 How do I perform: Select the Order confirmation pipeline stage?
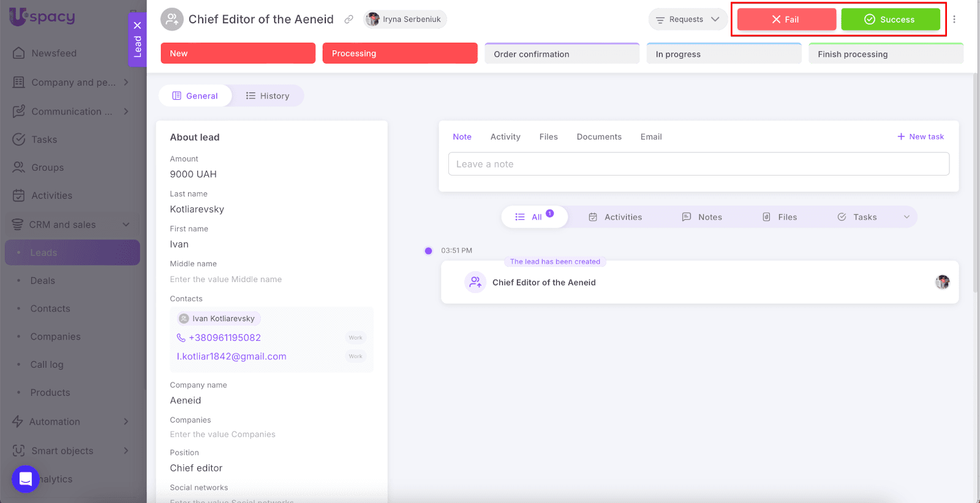pos(562,54)
